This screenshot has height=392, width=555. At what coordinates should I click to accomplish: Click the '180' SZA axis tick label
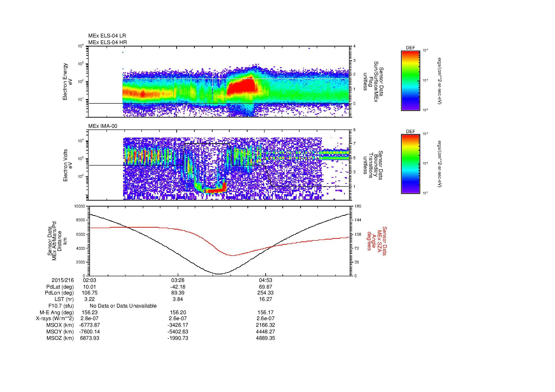pos(358,206)
